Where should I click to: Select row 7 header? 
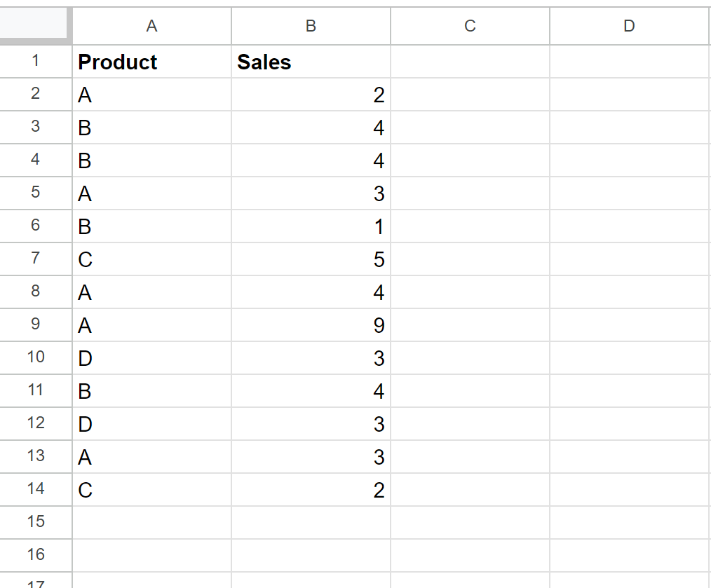tap(35, 259)
